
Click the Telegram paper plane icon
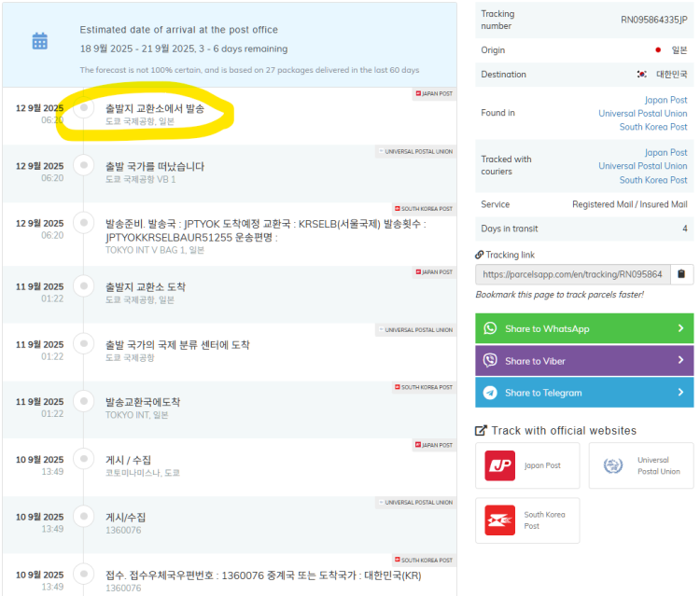[490, 393]
